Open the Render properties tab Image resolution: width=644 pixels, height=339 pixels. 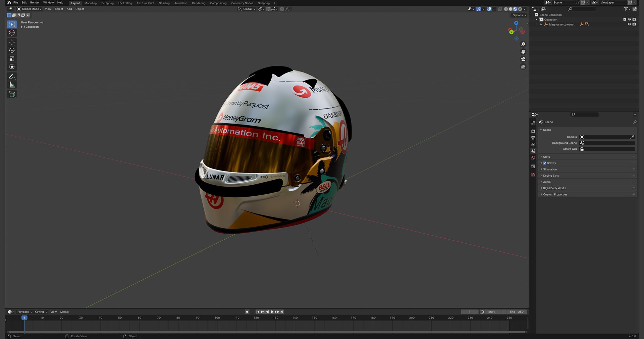pos(533,131)
